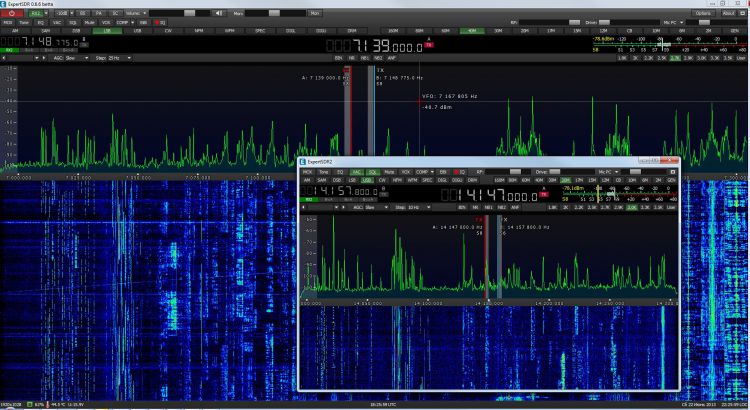Screen dimensions: 750x410
Task: Select USB mode in main window
Action: [x=139, y=31]
